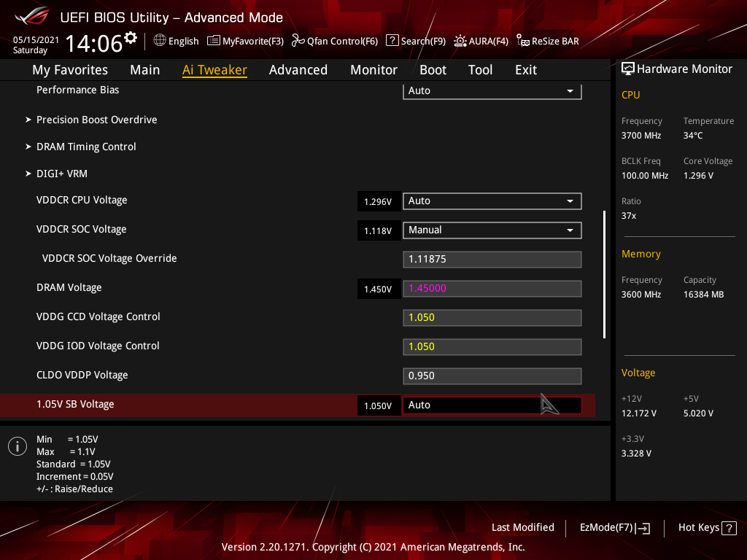The height and width of the screenshot is (560, 747).
Task: Select the Ai Tweaker tab
Action: (x=214, y=70)
